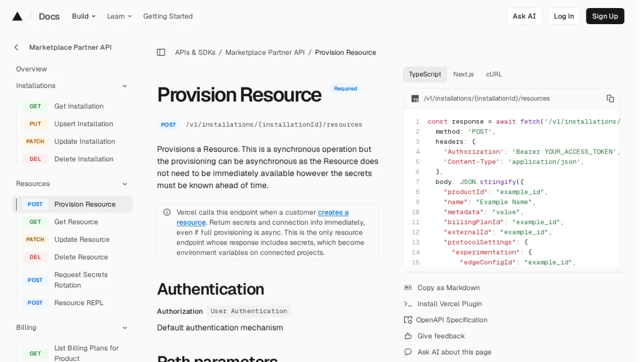Click the '/v1/installations/{installationId}/resources' code header path
Viewport: 644px width, 362px height.
click(487, 99)
